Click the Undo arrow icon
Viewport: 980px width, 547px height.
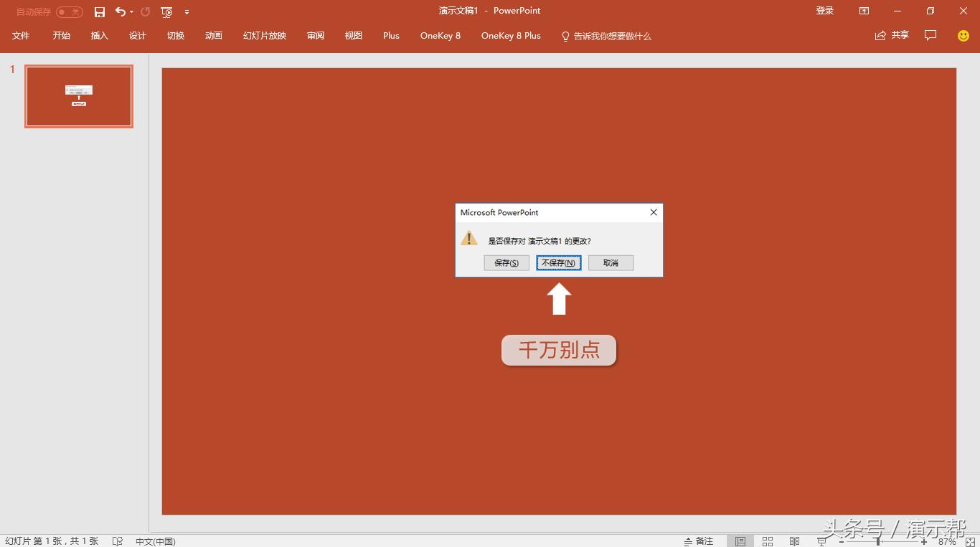120,11
